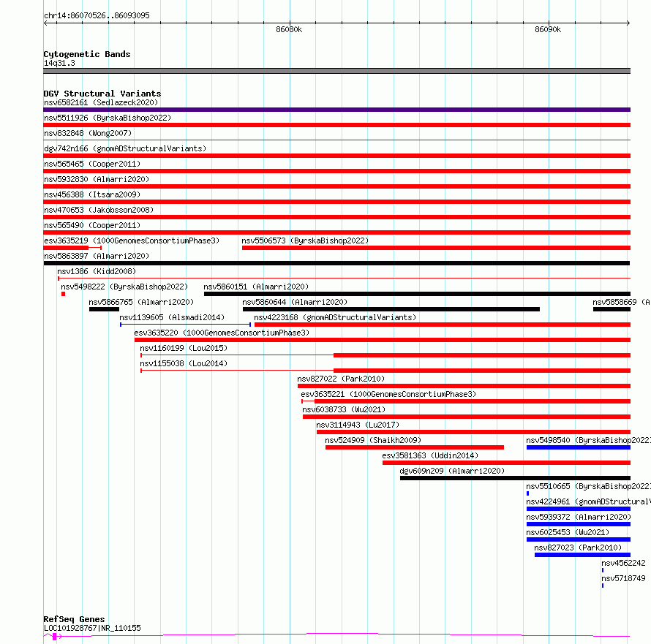This screenshot has width=651, height=644.
Task: Open nsv5511926 (ByrskaBishop2022) variant label
Action: [x=108, y=118]
